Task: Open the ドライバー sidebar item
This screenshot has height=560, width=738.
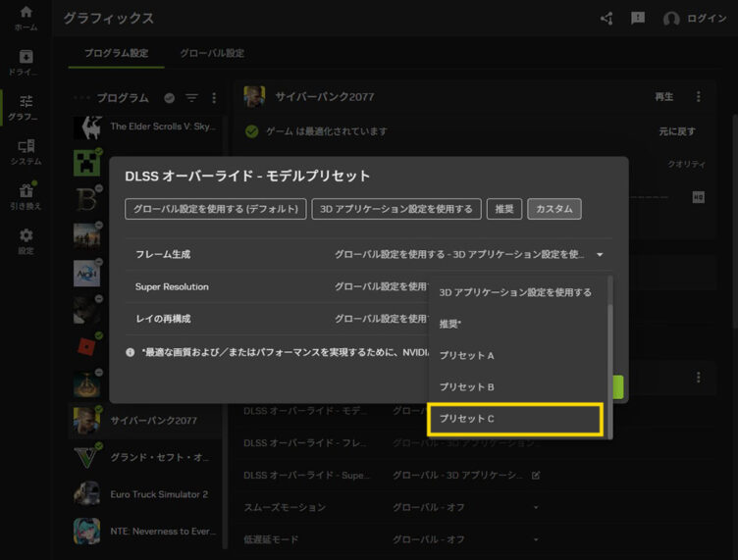Action: [x=26, y=63]
